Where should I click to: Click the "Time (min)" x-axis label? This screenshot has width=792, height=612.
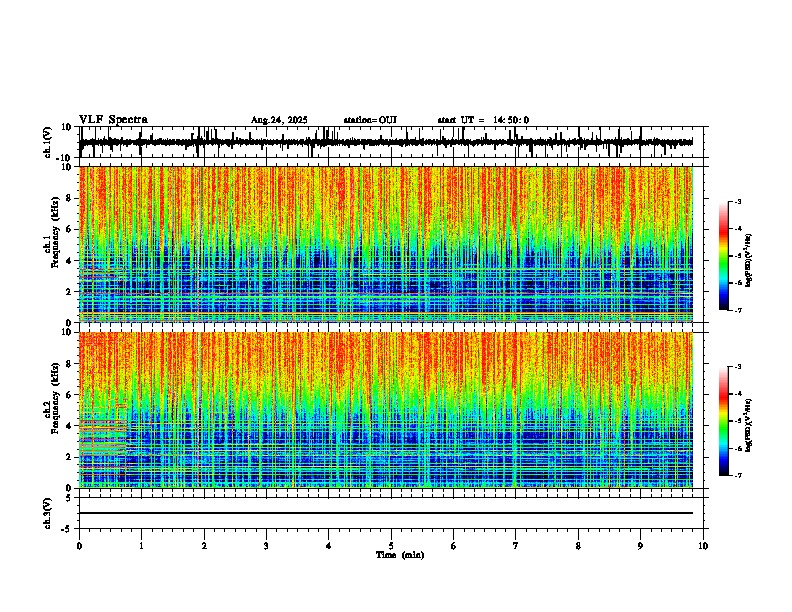click(x=400, y=555)
